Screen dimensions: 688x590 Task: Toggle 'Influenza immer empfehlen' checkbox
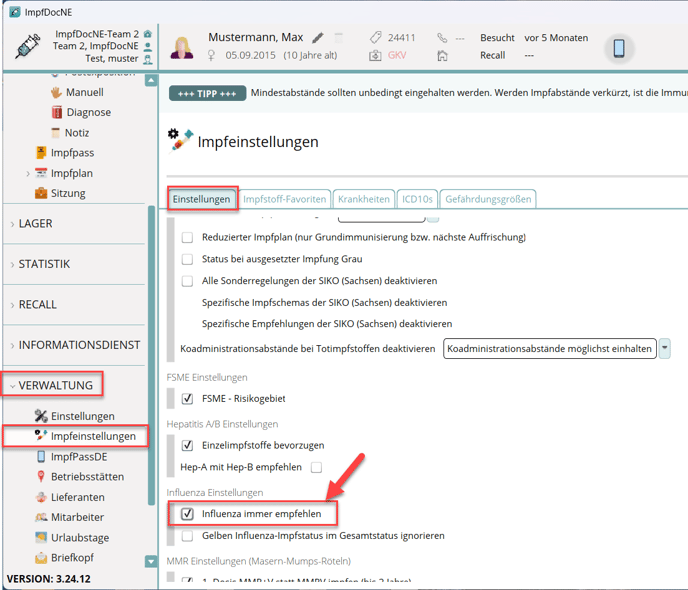(x=187, y=514)
